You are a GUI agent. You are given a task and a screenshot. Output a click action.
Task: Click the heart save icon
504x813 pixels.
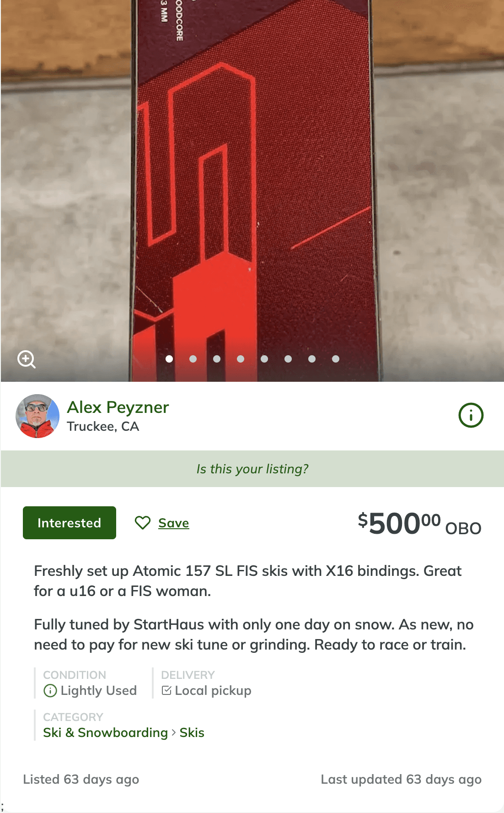pos(143,523)
